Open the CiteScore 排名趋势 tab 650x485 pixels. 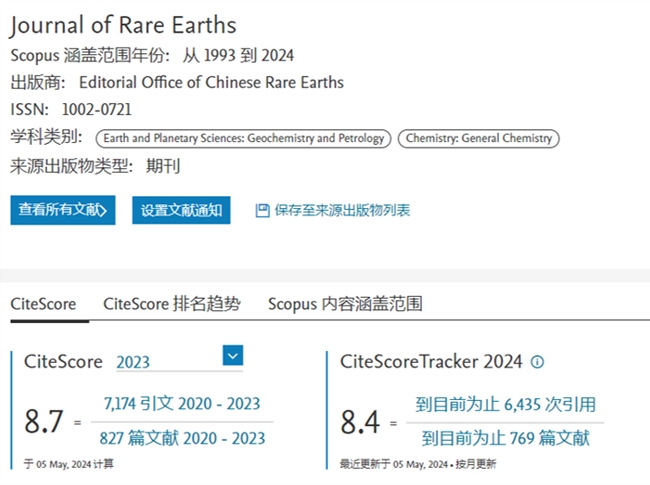click(171, 304)
